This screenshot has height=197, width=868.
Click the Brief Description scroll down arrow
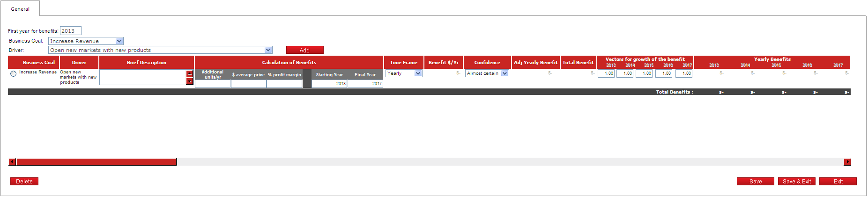click(190, 81)
